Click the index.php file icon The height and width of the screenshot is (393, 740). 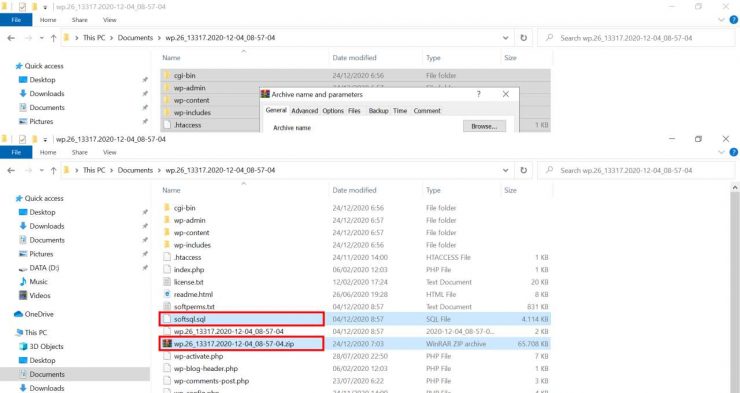tap(167, 269)
